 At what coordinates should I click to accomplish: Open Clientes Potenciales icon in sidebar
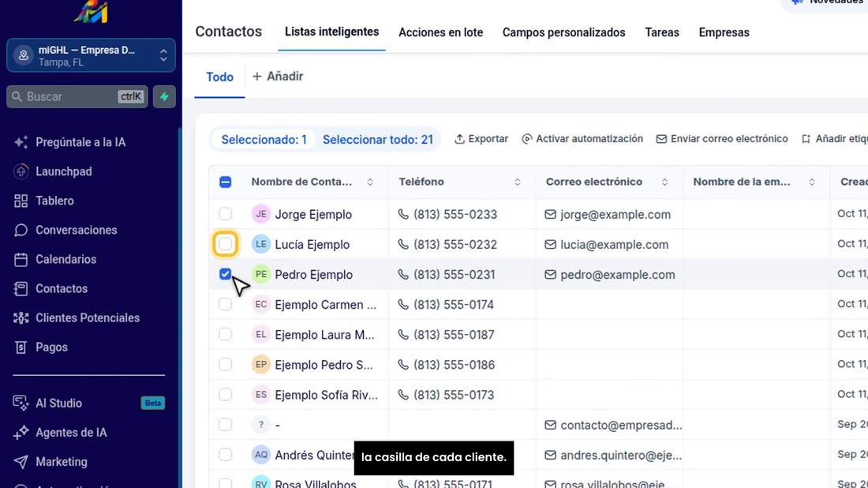(21, 318)
